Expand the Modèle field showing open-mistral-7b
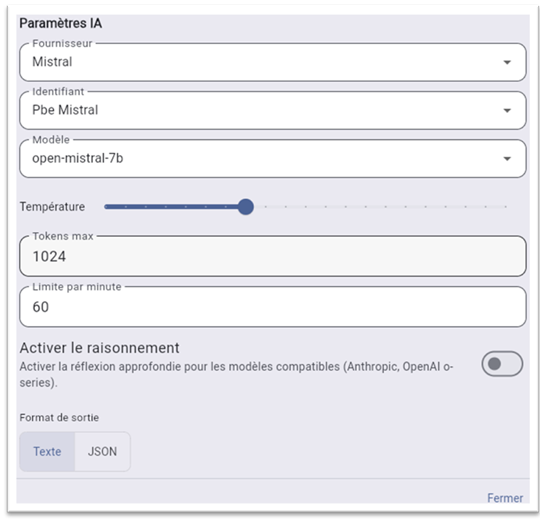The image size is (540, 522). (273, 159)
